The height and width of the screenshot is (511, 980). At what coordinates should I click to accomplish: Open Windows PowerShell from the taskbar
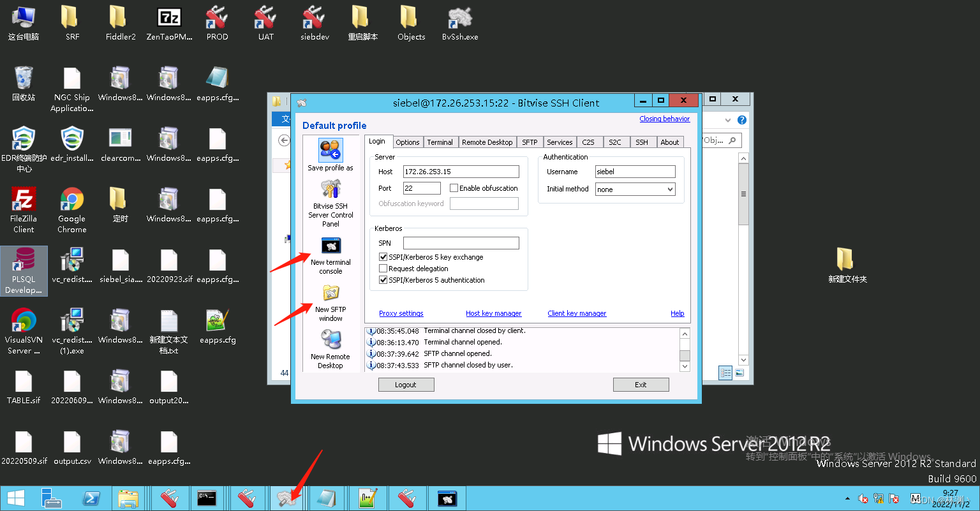coord(91,498)
